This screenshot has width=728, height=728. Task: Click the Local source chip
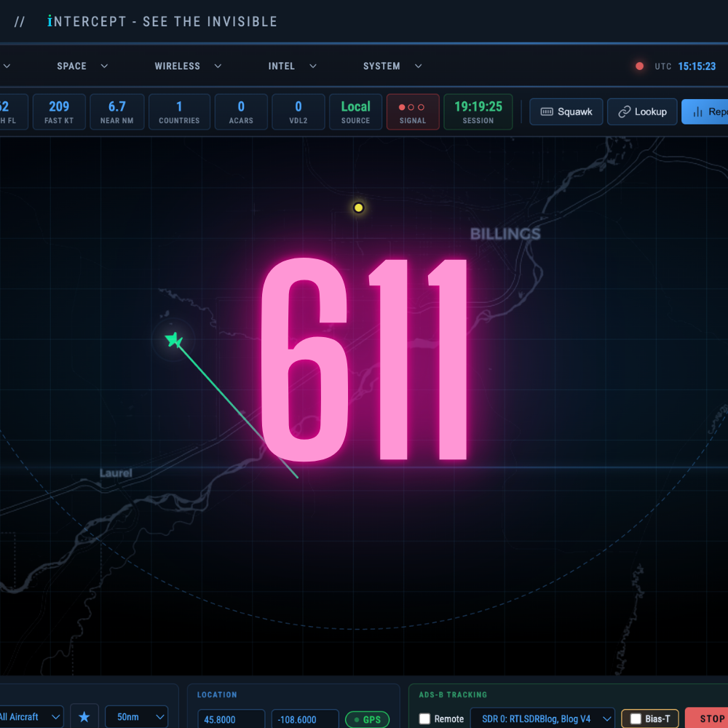coord(355,111)
